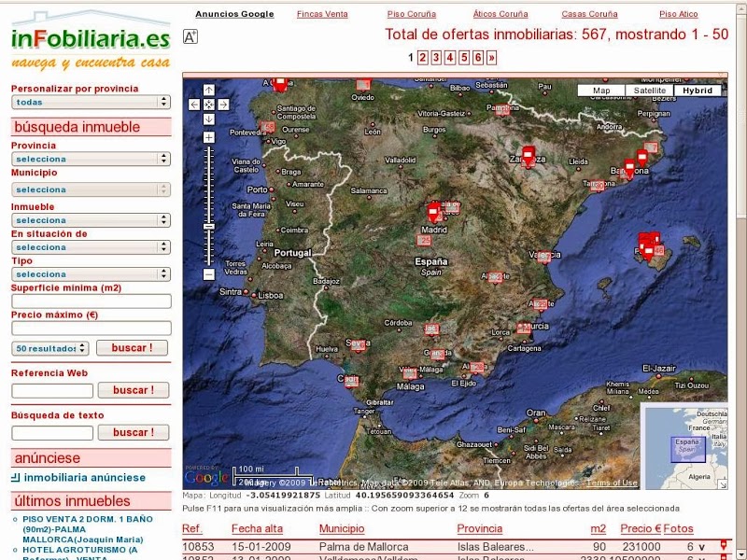Switch map to Map view
The height and width of the screenshot is (560, 747).
pos(601,91)
